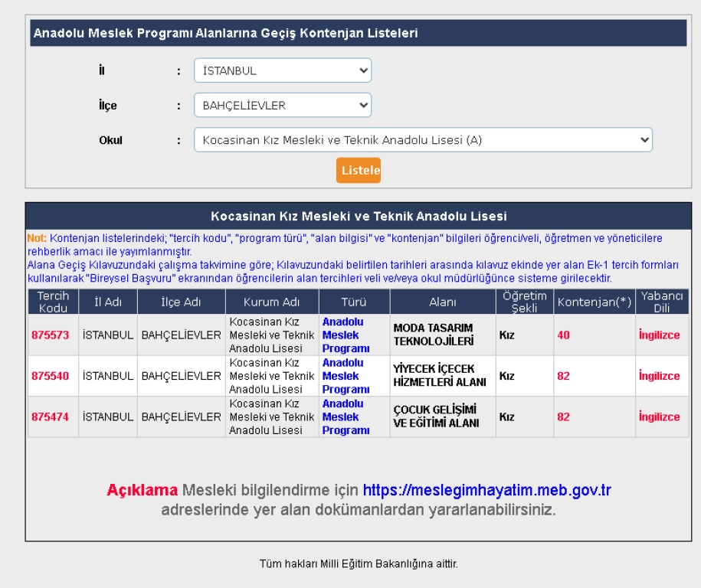Click the Türü column header

coord(353,302)
